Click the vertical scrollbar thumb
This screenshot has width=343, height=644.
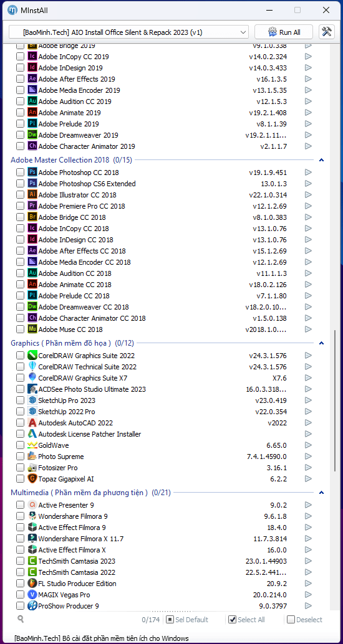pyautogui.click(x=335, y=400)
